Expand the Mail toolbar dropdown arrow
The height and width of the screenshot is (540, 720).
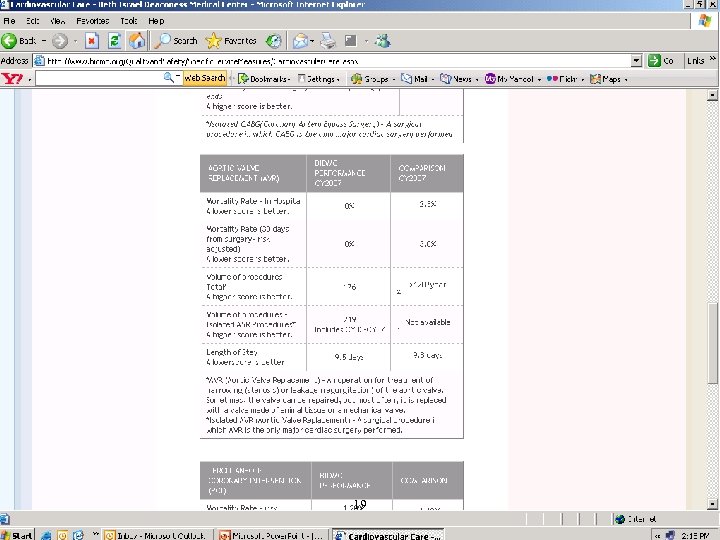pyautogui.click(x=312, y=41)
